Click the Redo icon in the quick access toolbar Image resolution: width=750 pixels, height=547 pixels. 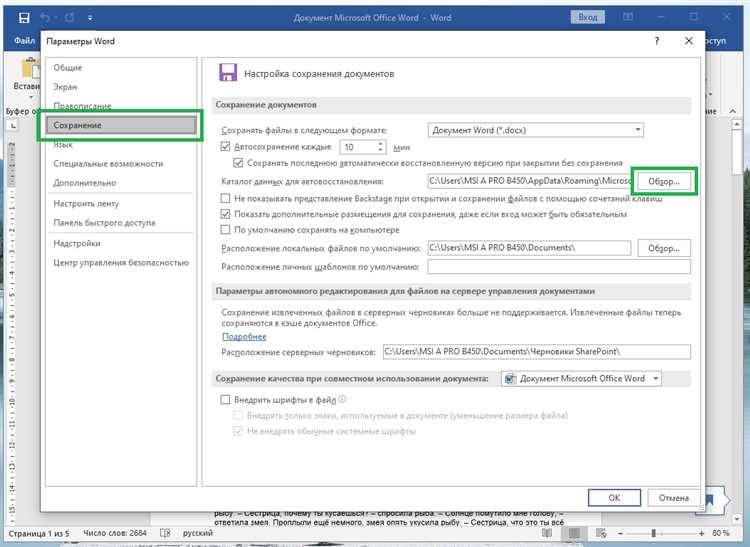[x=70, y=18]
